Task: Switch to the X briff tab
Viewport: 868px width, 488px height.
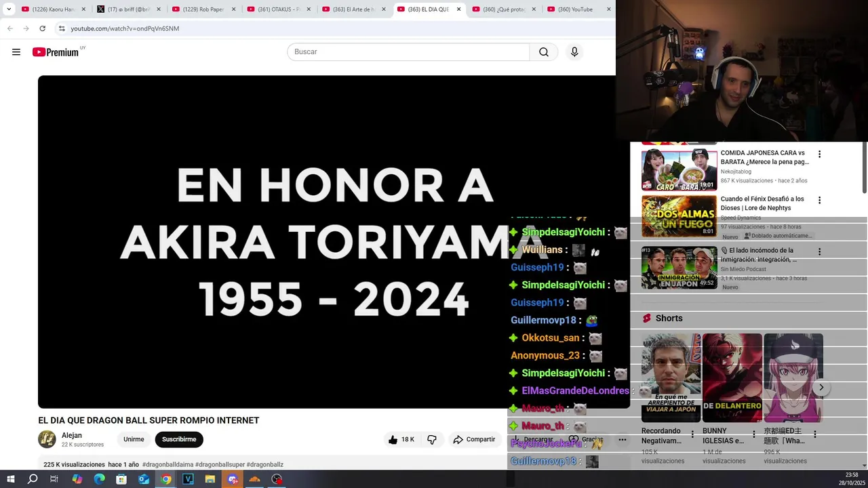Action: pos(127,9)
